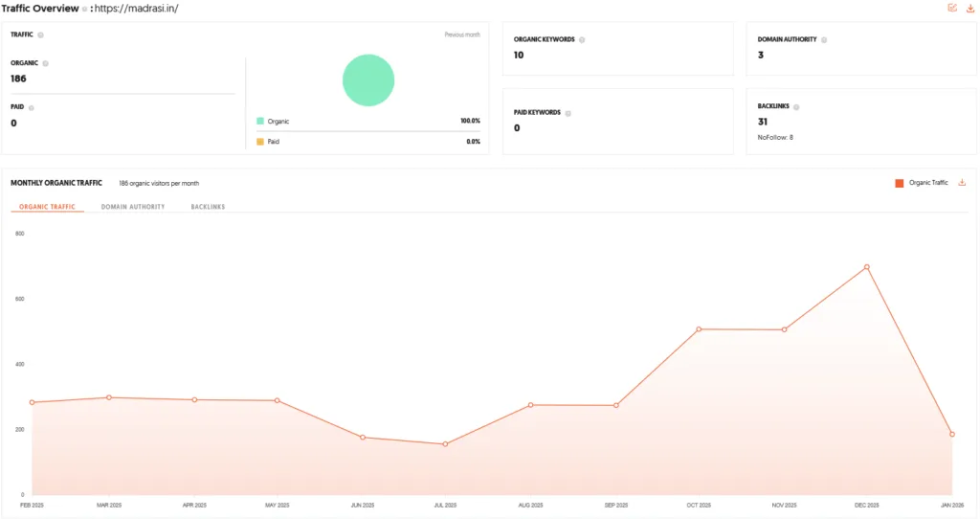Click the green Organic legend swatch

(260, 122)
